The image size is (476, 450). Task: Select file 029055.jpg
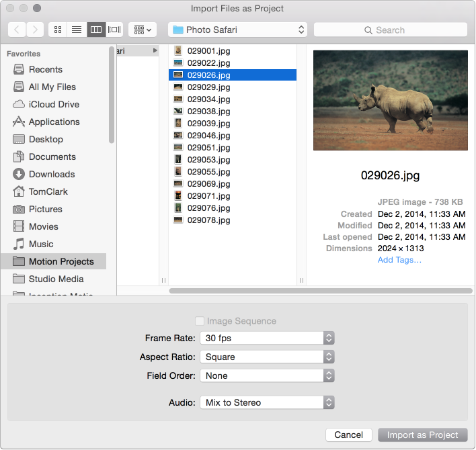click(233, 172)
